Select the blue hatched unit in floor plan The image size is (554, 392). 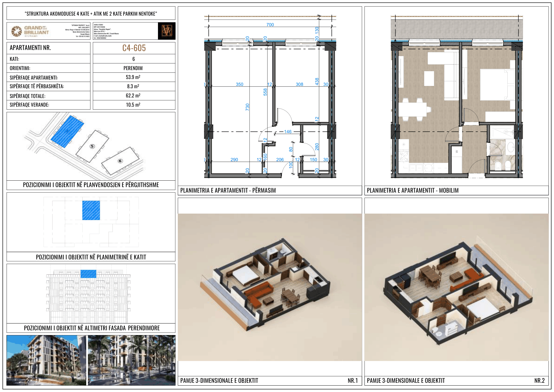[x=91, y=210]
